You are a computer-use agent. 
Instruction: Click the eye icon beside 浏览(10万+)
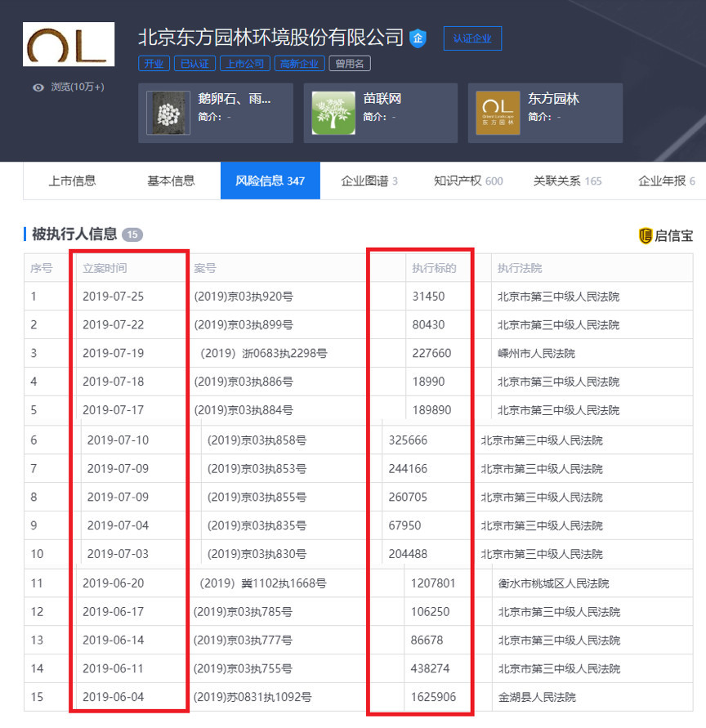[38, 87]
